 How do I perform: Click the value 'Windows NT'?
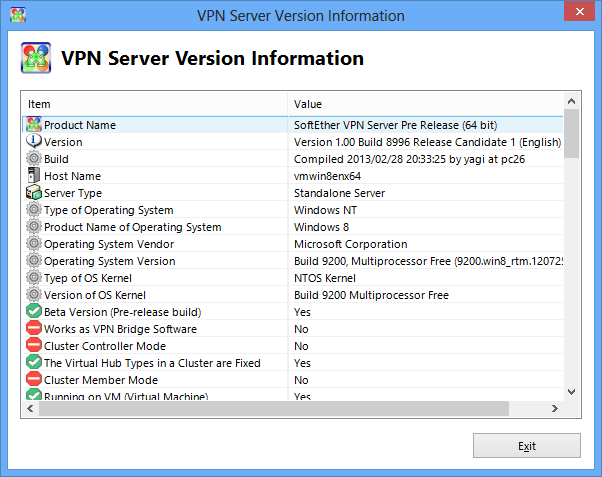325,210
